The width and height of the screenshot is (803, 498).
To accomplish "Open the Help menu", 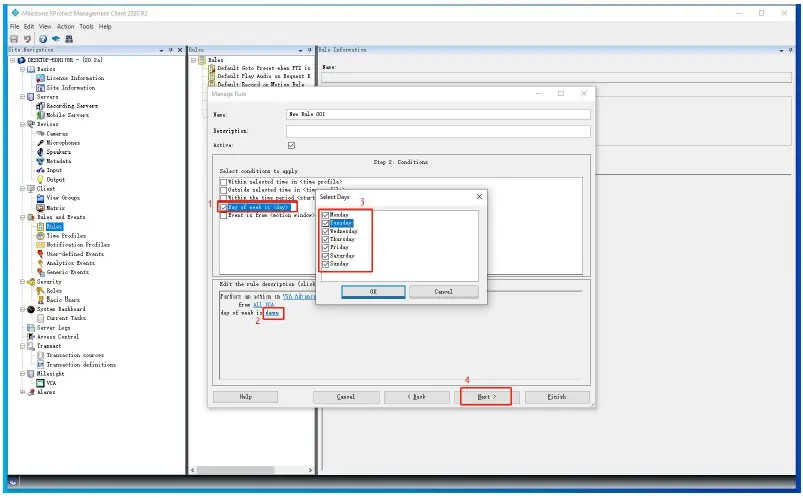I will click(x=105, y=27).
